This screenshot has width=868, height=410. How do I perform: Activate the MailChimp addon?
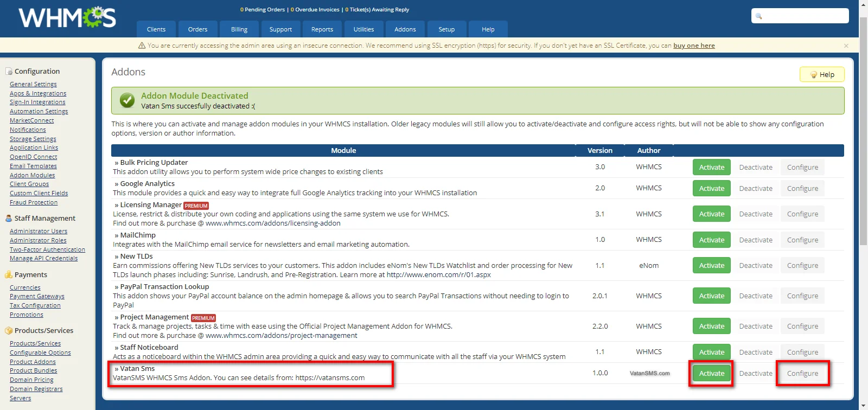coord(712,240)
